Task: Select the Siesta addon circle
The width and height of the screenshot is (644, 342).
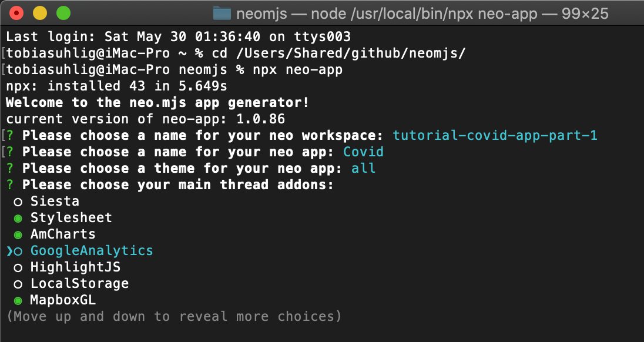Action: (x=20, y=200)
